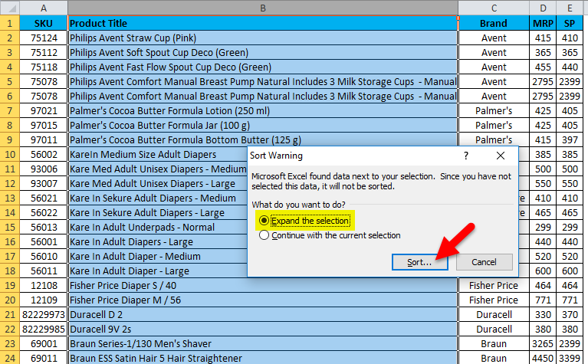Click the Sort... button in Sort Warning

(x=419, y=262)
